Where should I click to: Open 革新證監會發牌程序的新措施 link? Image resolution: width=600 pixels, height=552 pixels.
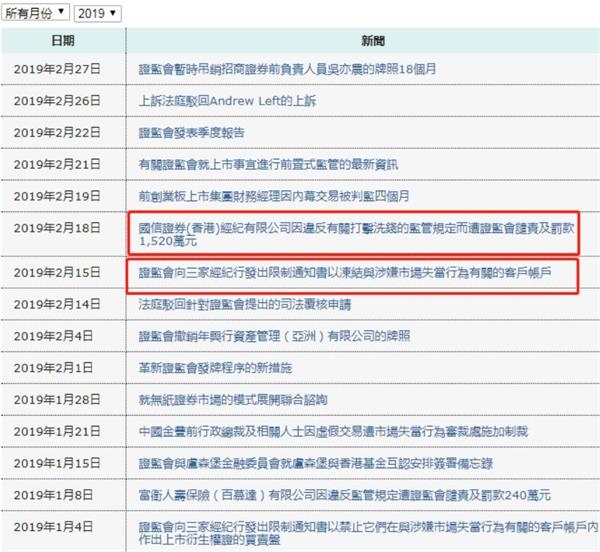(215, 368)
